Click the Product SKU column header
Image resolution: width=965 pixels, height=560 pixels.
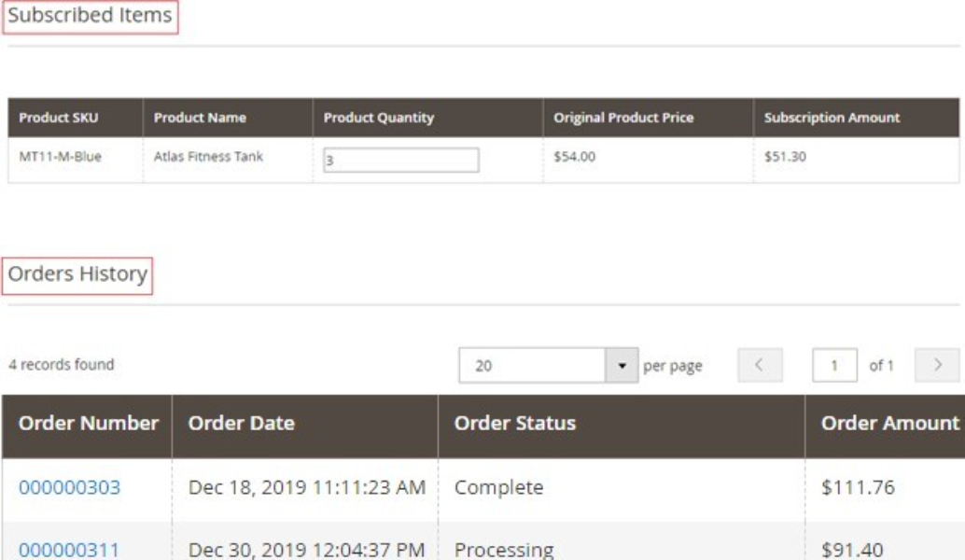pos(59,119)
